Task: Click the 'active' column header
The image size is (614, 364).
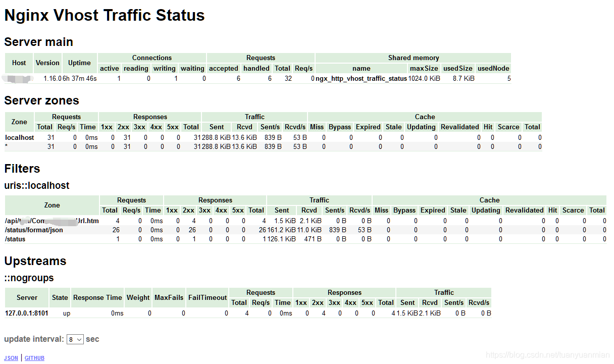Action: [110, 68]
